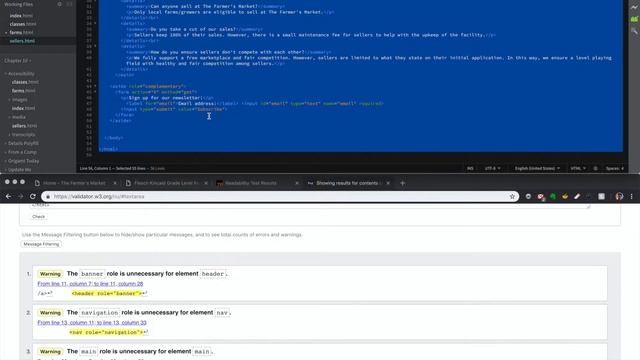
Task: Click the split-view icon beside Working Files
Action: pyautogui.click(x=69, y=4)
